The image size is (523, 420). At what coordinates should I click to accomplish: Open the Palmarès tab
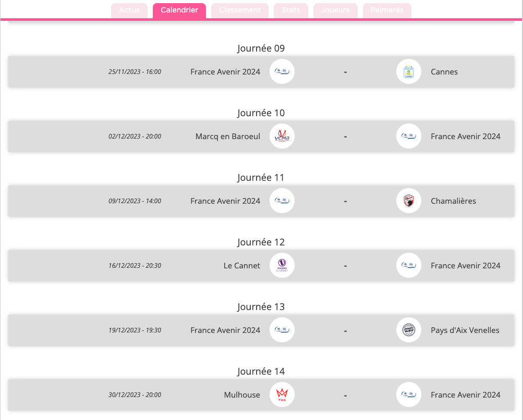click(x=387, y=10)
